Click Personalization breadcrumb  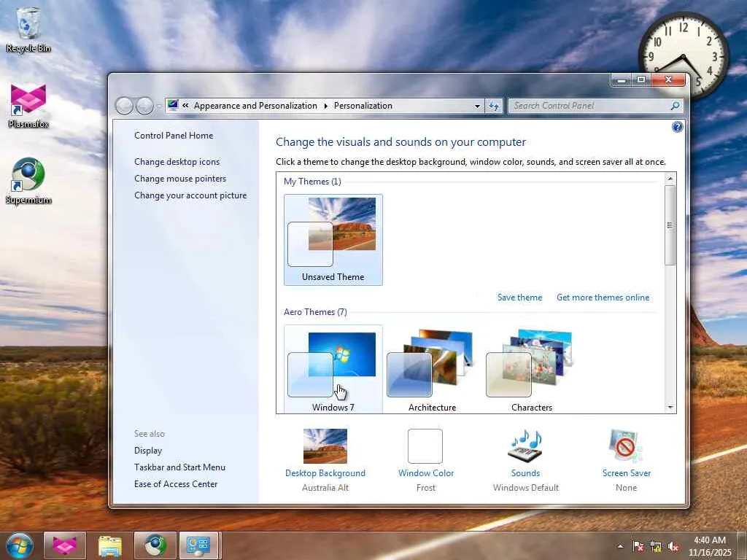pyautogui.click(x=363, y=106)
